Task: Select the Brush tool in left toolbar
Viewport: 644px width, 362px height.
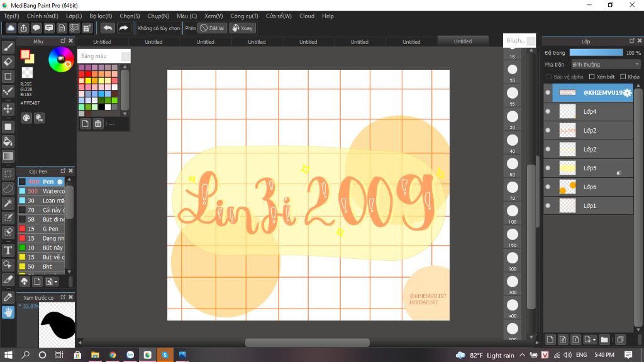Action: click(x=8, y=47)
